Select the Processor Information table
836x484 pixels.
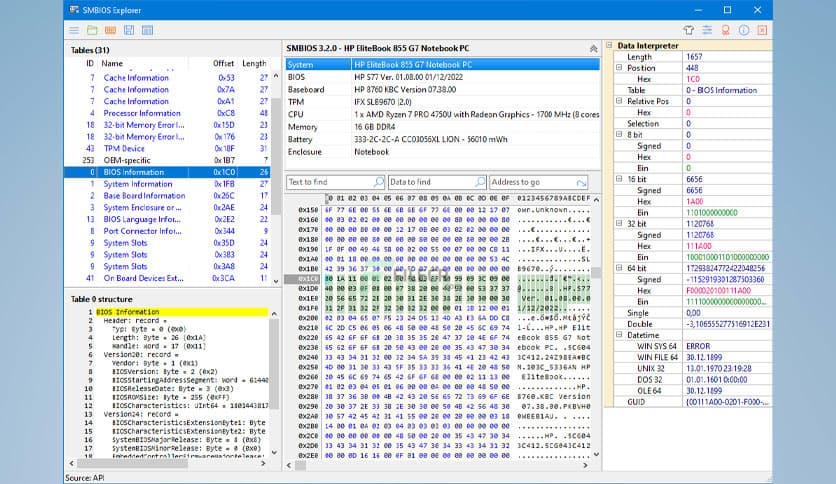[x=167, y=113]
